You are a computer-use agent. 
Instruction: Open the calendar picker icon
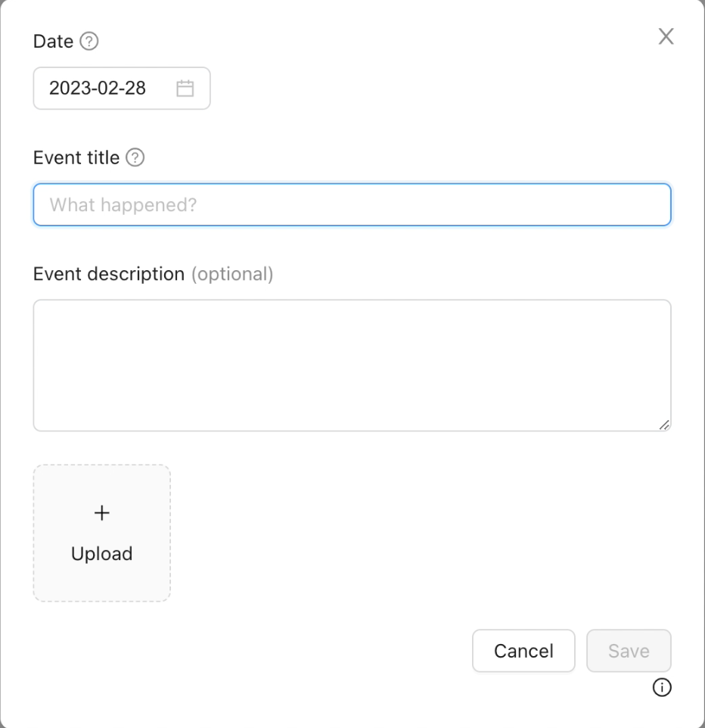point(185,89)
